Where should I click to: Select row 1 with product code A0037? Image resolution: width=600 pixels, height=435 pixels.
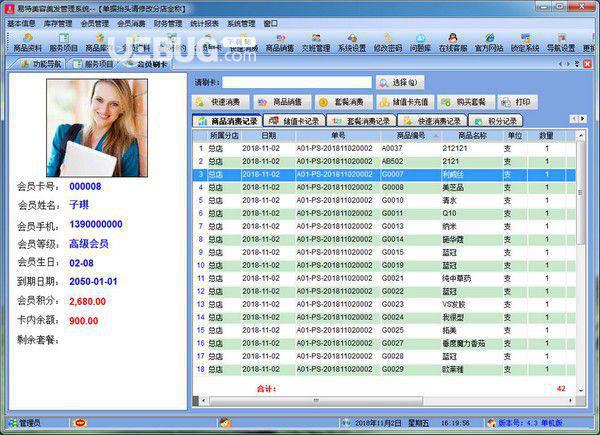coord(384,148)
